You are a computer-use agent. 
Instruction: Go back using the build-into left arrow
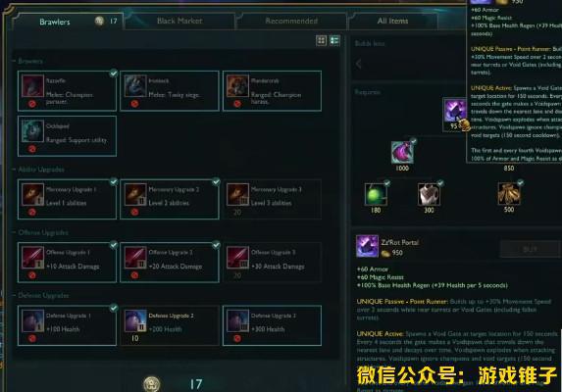pos(359,64)
